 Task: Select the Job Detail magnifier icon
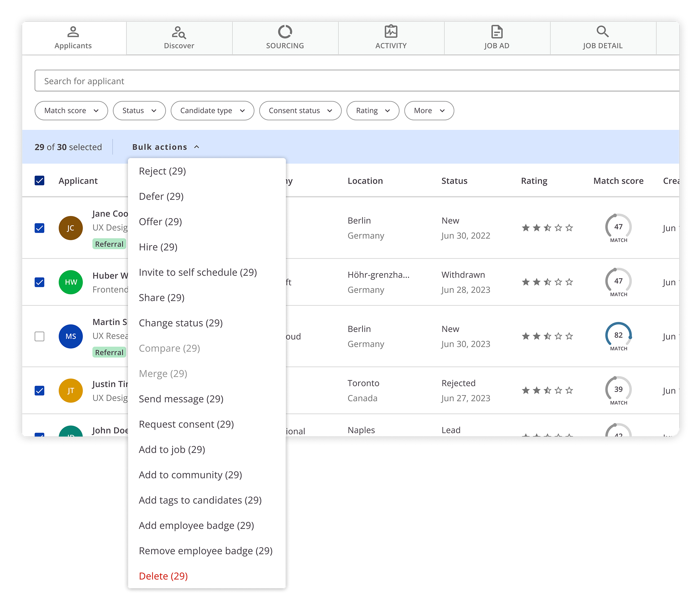pyautogui.click(x=603, y=31)
